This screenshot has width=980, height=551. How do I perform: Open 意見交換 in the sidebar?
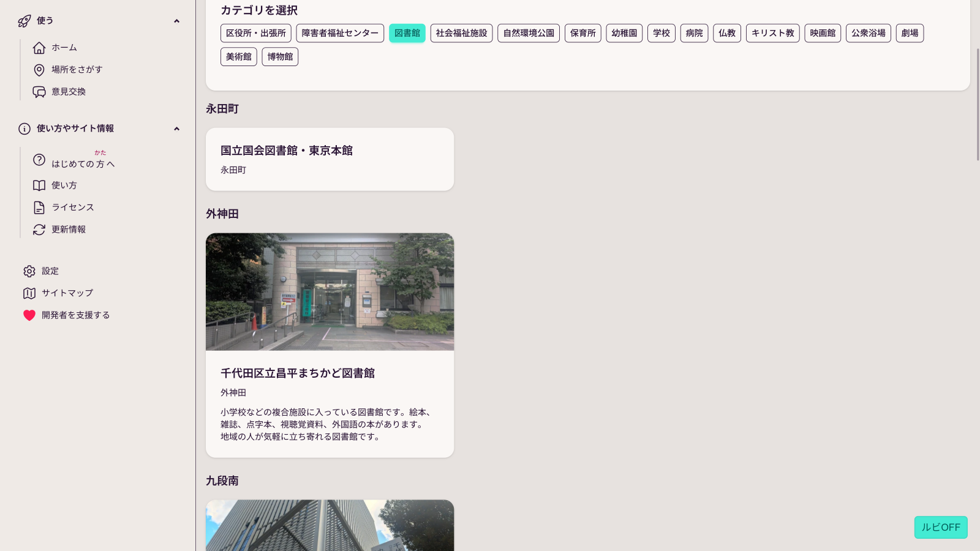(x=69, y=92)
